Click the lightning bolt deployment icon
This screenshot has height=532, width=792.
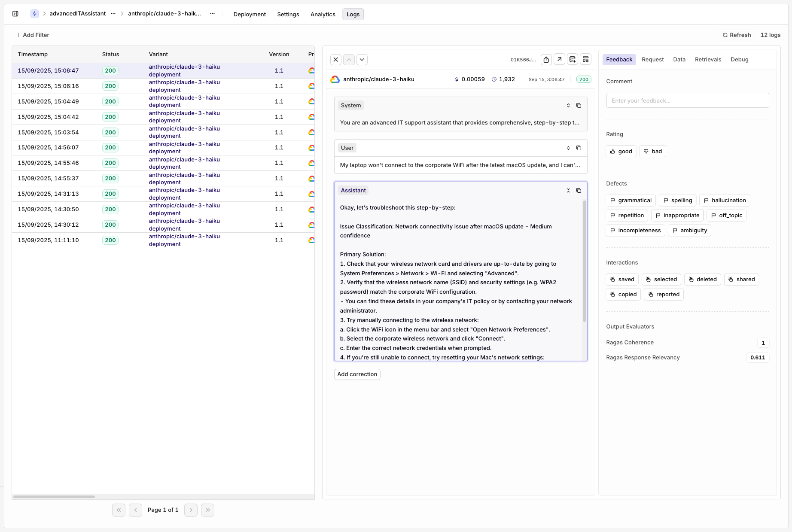(x=35, y=14)
